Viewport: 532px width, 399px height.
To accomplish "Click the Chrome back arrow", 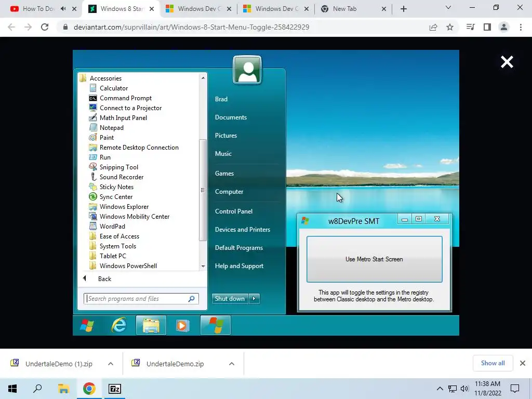I will pos(11,27).
